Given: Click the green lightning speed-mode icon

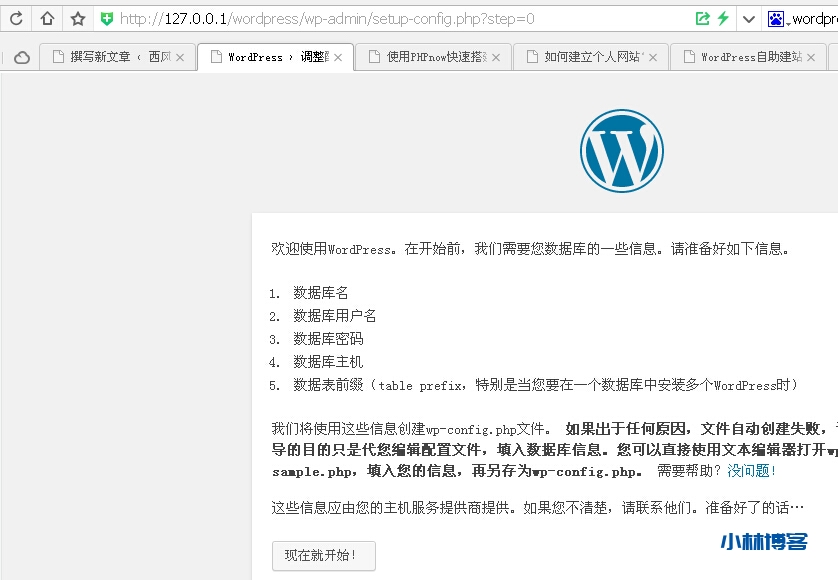Looking at the screenshot, I should [723, 19].
